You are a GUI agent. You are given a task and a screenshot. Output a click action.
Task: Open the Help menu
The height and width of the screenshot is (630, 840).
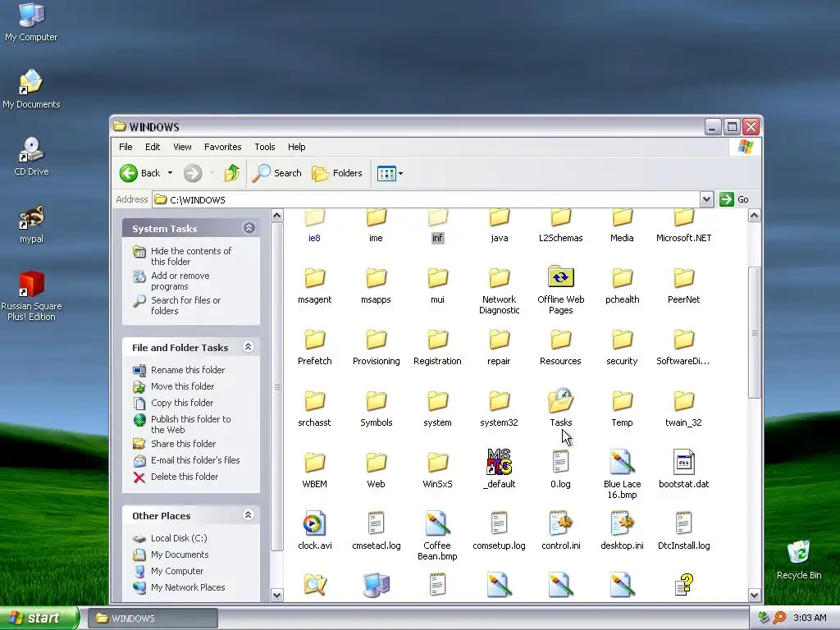coord(296,147)
